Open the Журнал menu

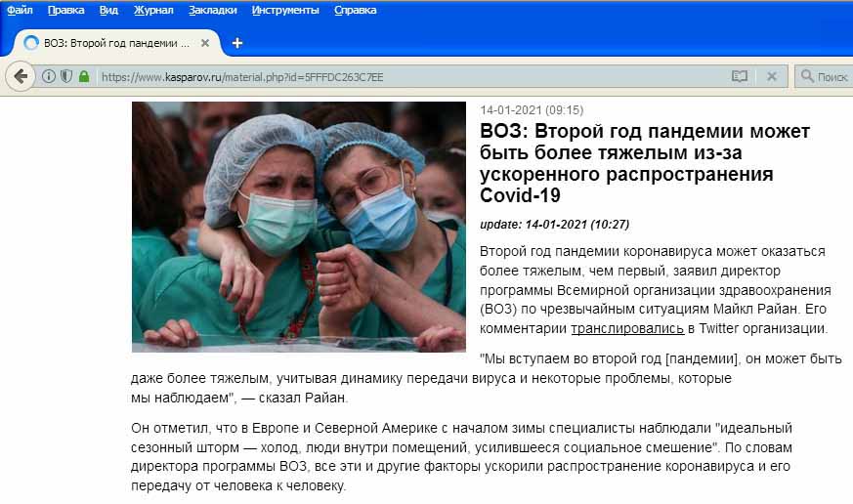coord(153,10)
